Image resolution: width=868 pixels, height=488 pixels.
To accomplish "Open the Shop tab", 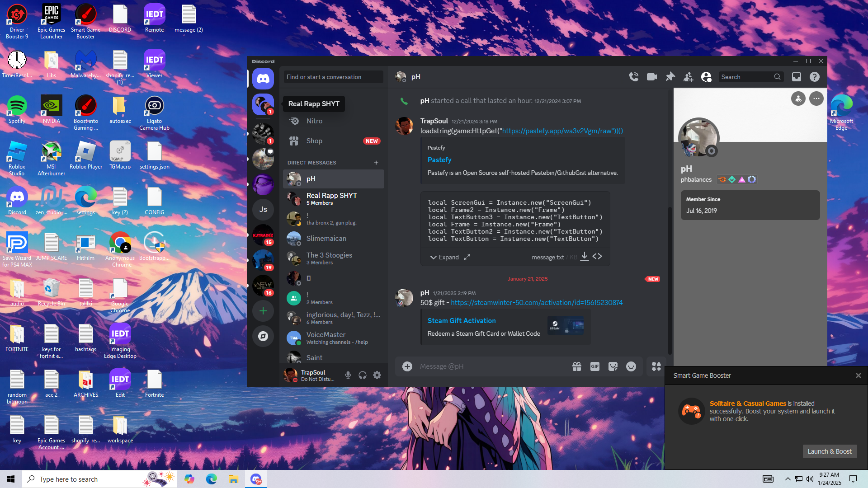I will (x=314, y=141).
